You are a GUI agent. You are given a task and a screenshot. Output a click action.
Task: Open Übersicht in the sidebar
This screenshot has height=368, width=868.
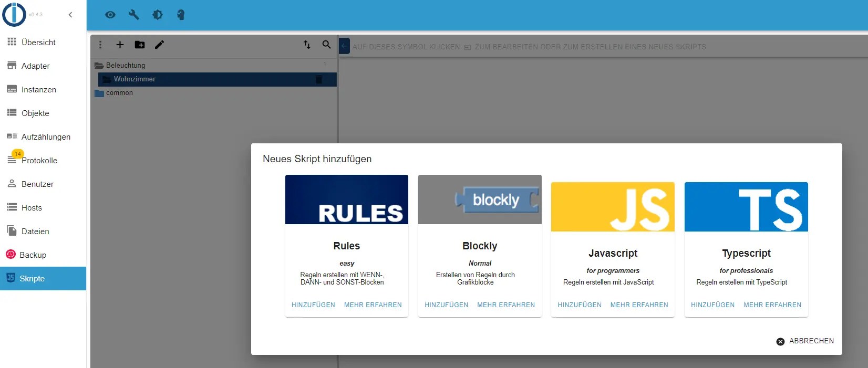tap(43, 42)
